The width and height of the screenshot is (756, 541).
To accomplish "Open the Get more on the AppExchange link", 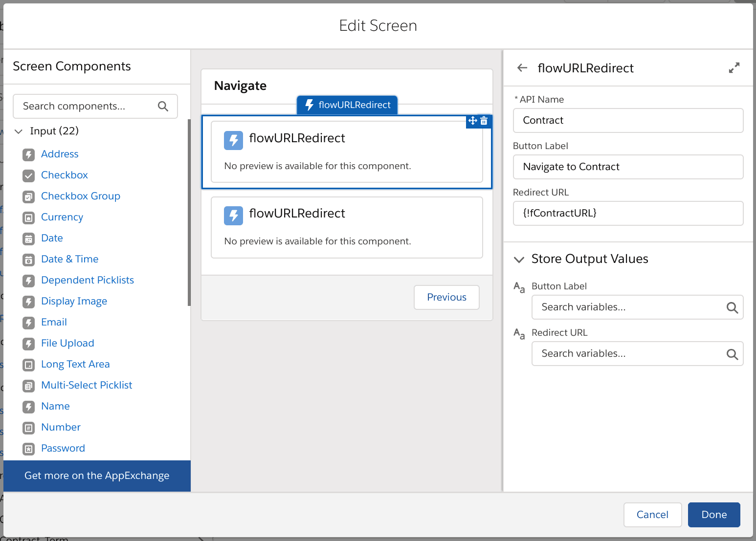I will pyautogui.click(x=97, y=476).
